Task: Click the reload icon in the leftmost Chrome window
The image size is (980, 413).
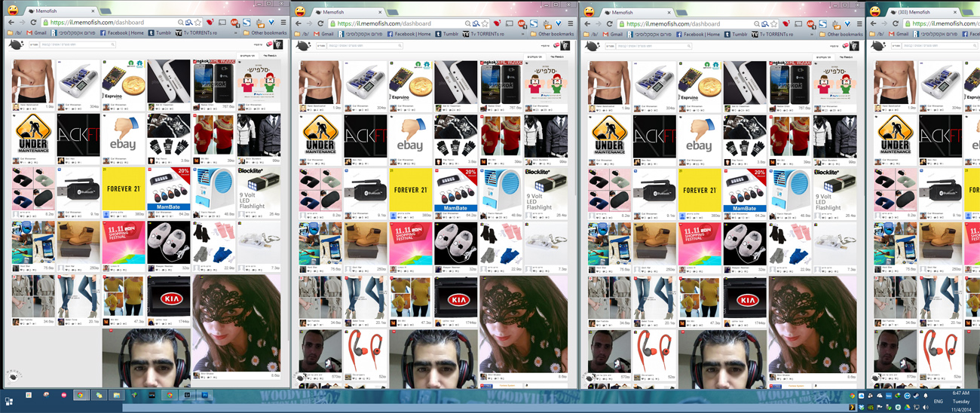Action: (x=33, y=23)
